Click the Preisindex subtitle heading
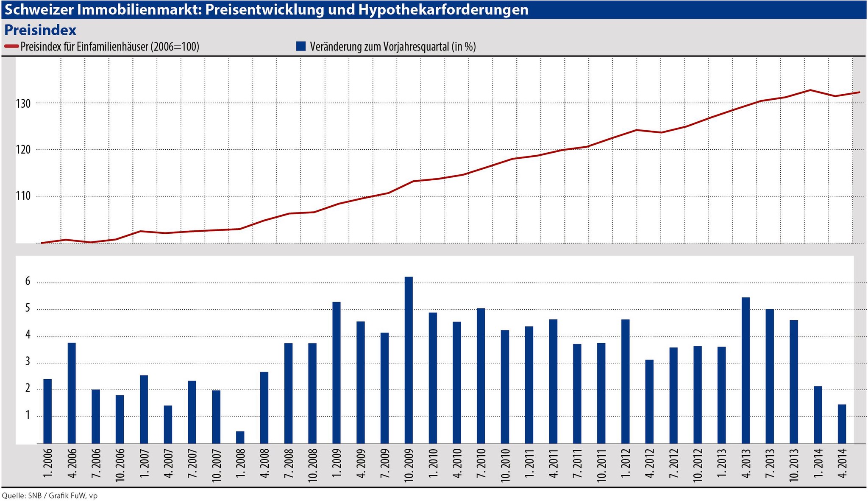The image size is (868, 501). [40, 30]
